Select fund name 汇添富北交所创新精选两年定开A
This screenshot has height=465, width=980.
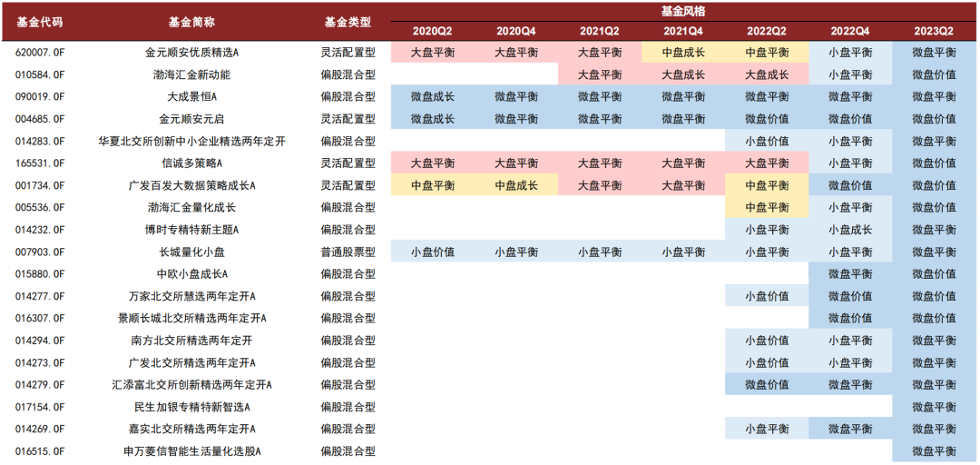pyautogui.click(x=192, y=385)
